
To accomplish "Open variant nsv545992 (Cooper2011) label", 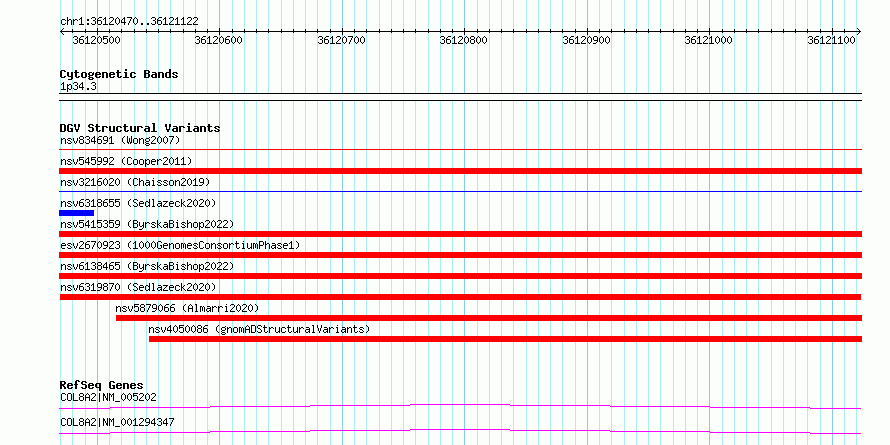I will point(126,161).
